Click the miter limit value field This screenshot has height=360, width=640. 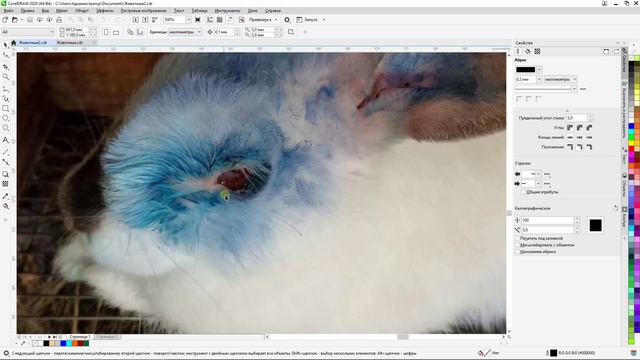(576, 118)
